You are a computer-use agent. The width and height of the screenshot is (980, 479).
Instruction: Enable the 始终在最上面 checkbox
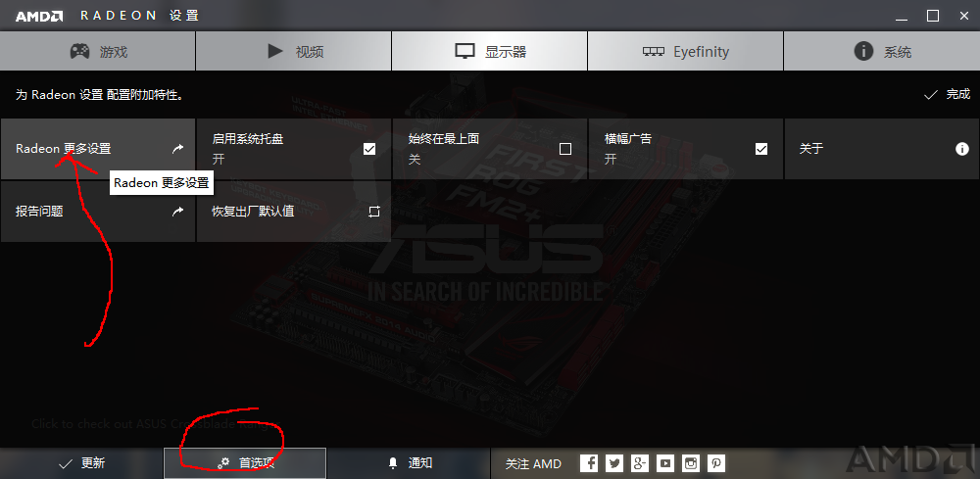point(565,149)
